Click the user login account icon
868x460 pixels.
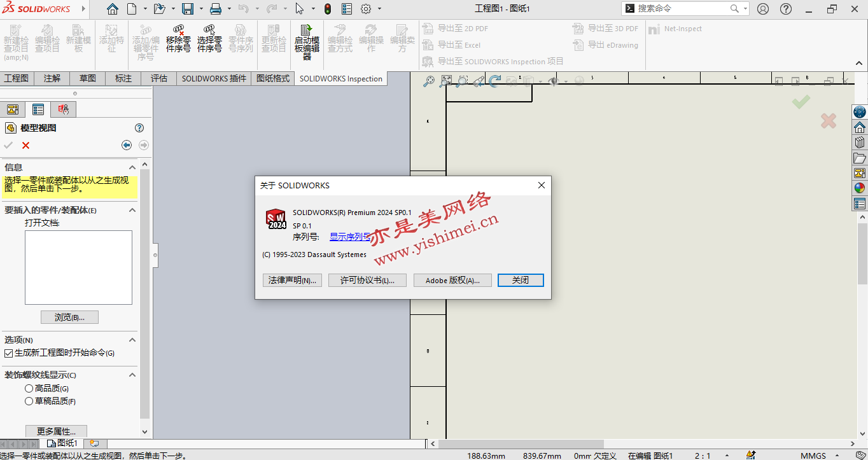(x=763, y=9)
